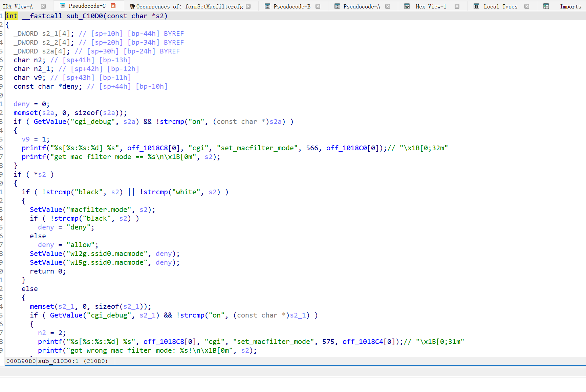Select the Pseudocode-C tab
Screen dimensions: 586x392
pos(87,6)
